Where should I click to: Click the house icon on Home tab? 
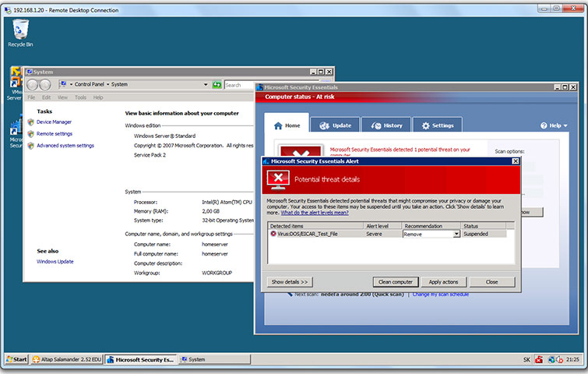click(278, 125)
